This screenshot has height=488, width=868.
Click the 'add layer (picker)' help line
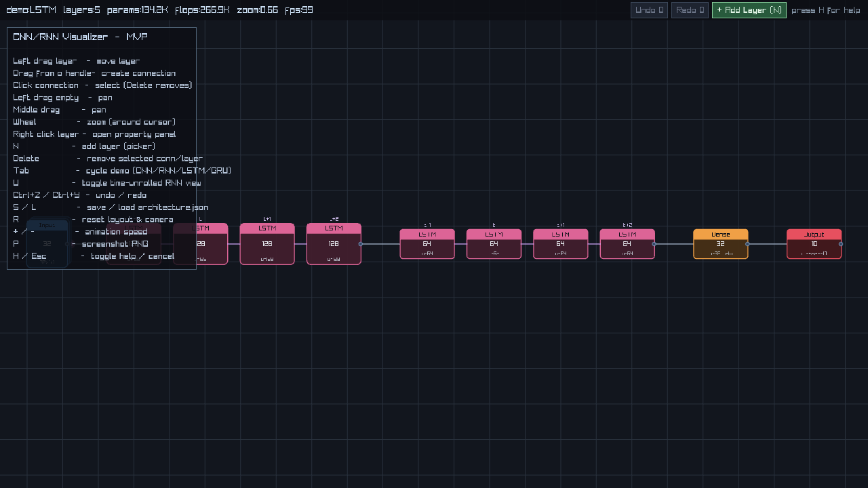pos(119,146)
